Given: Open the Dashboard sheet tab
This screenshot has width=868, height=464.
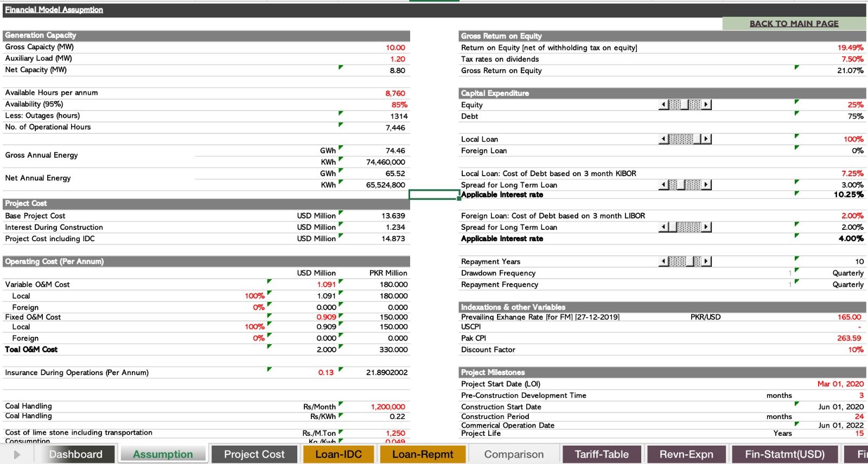Looking at the screenshot, I should (x=75, y=454).
